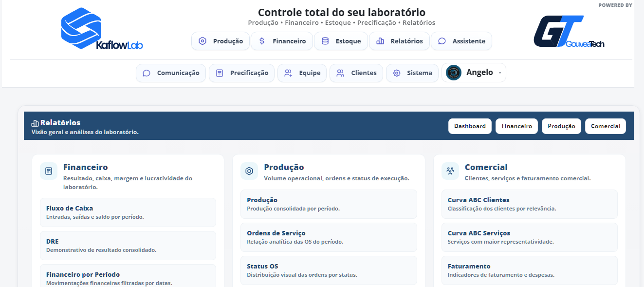Image resolution: width=644 pixels, height=287 pixels.
Task: Click 'Visão geral e análises do laboratório.' text
Action: [x=85, y=132]
